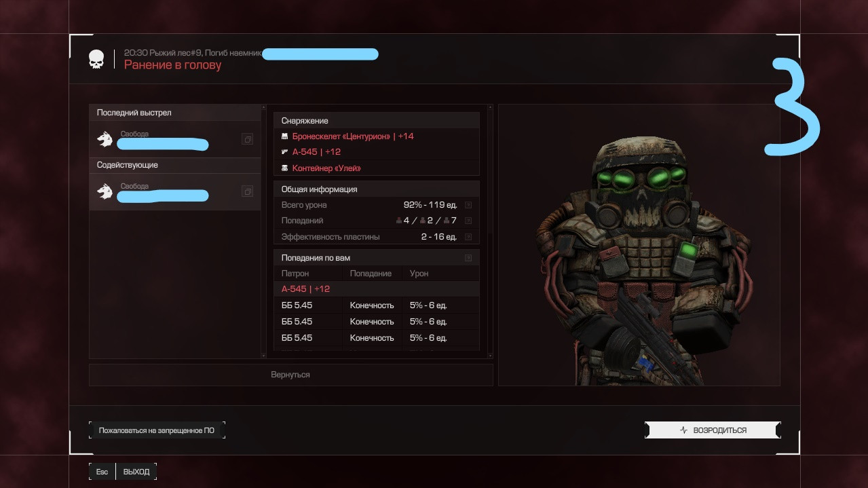Open the Бронескелет «Центурион» | +14 item link
Viewport: 868px width, 488px height.
353,136
